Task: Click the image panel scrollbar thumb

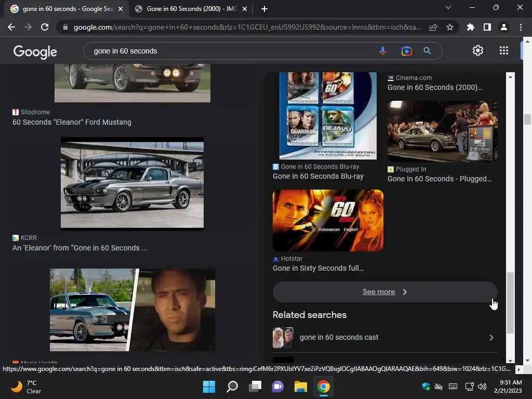Action: 510,303
